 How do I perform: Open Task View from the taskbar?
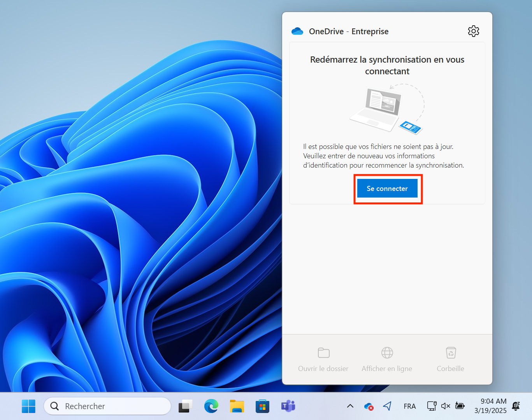click(185, 406)
